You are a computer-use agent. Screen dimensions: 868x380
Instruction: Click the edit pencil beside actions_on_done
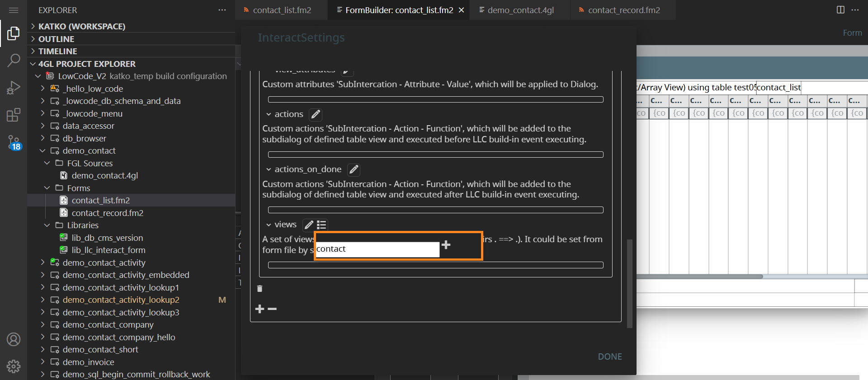354,169
